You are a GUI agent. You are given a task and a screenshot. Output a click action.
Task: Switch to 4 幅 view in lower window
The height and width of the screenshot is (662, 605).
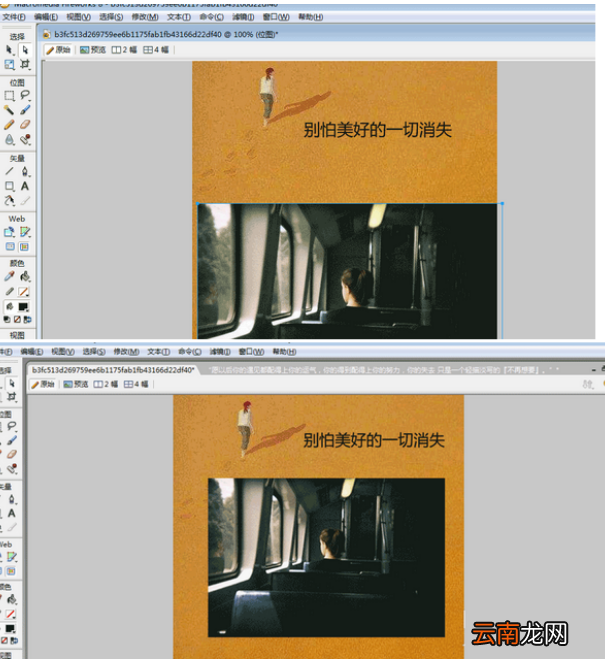[136, 384]
